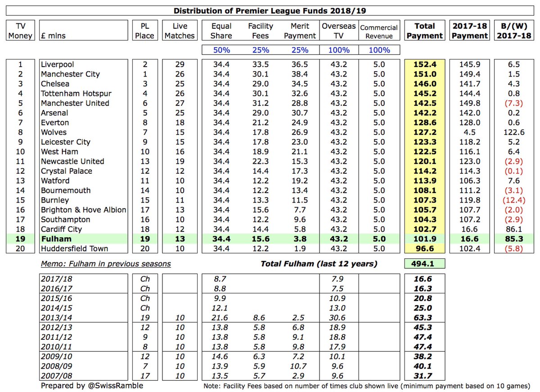Click the 'Equal Share' column header
The width and height of the screenshot is (540, 392).
pos(221,31)
